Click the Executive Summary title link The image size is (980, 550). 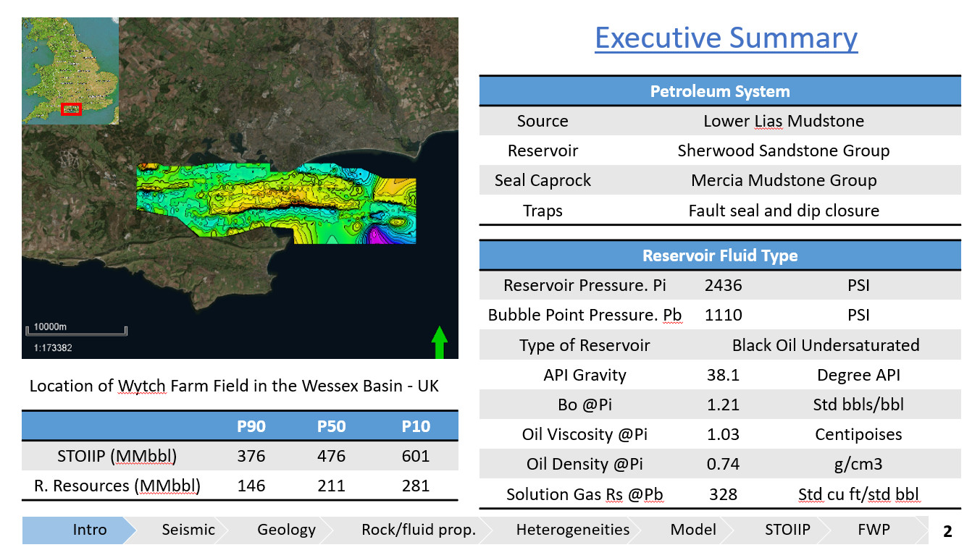pos(726,38)
